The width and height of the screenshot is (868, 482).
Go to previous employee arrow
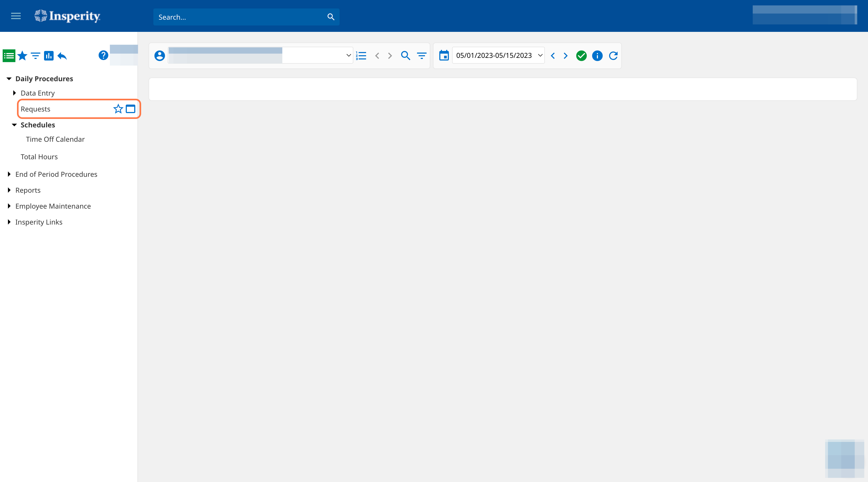(377, 56)
